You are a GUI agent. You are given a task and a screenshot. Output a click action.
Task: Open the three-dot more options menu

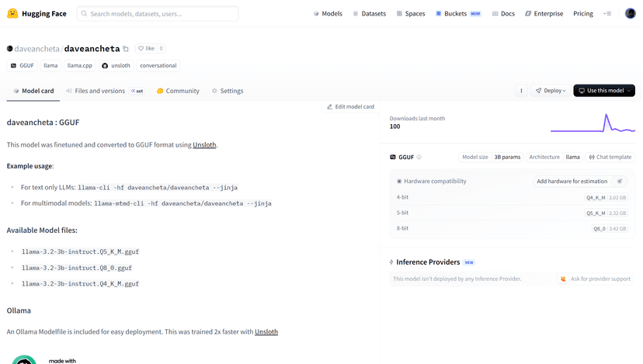(x=521, y=91)
